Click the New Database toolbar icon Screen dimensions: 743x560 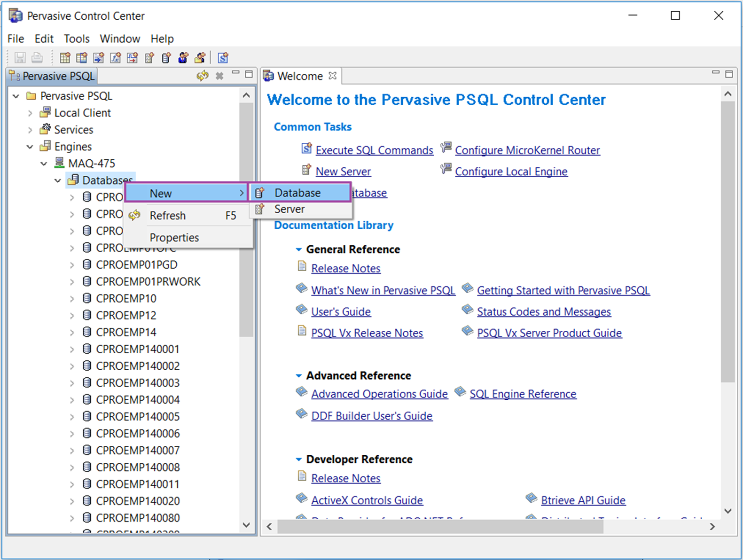166,58
